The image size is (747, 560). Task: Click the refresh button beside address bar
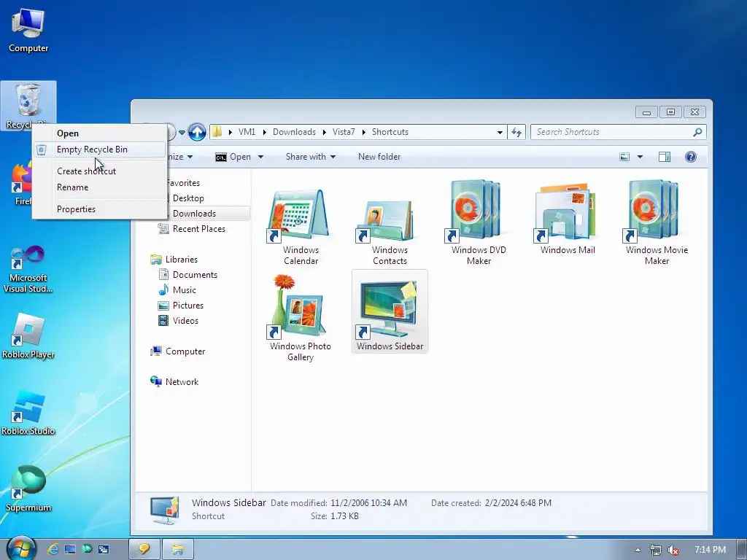point(516,132)
